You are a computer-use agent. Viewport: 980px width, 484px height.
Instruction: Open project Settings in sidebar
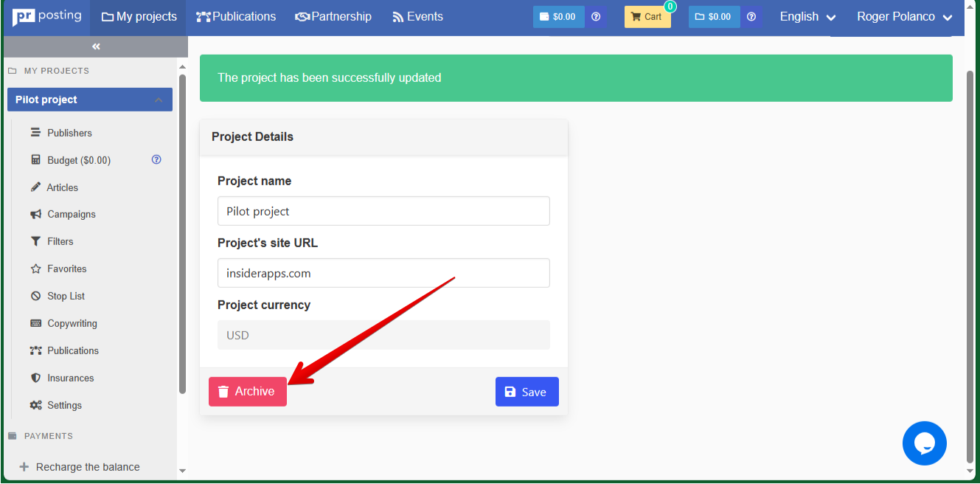pyautogui.click(x=64, y=405)
